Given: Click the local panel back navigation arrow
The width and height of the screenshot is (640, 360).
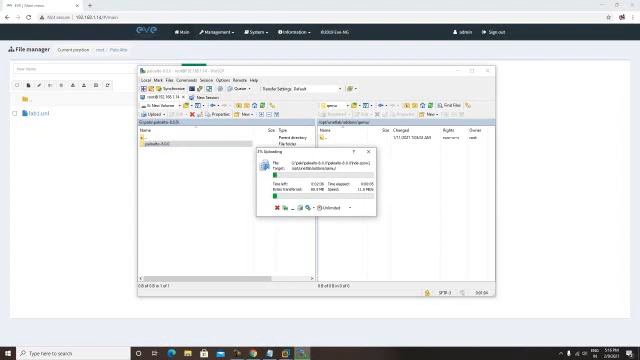Looking at the screenshot, I should click(214, 106).
